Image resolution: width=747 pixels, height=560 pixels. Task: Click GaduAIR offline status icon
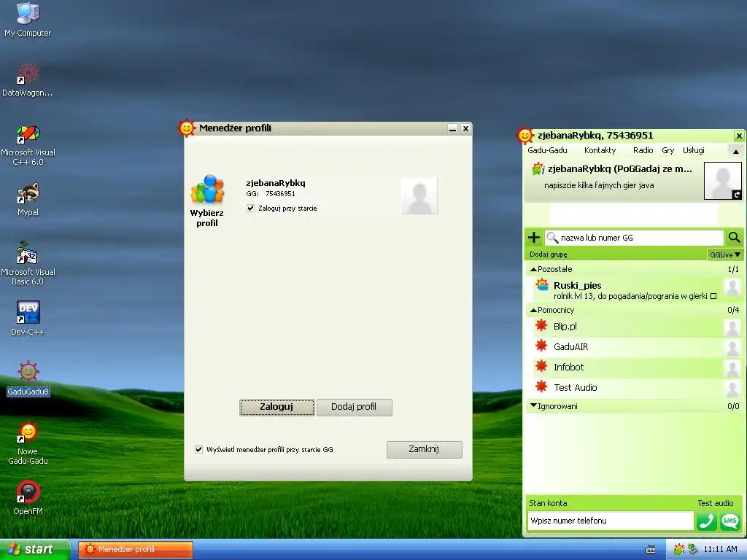(541, 346)
